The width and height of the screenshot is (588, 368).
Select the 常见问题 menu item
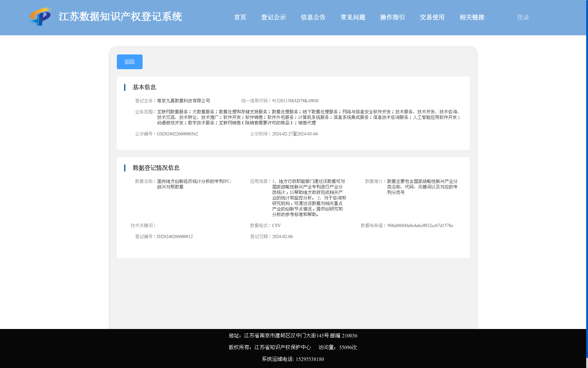point(353,17)
